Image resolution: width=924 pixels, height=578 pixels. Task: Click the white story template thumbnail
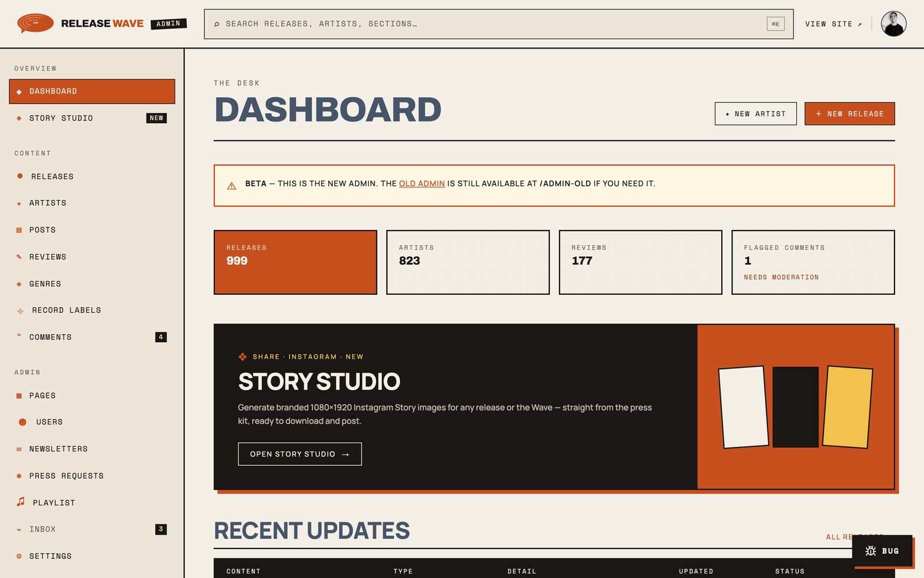pos(744,407)
